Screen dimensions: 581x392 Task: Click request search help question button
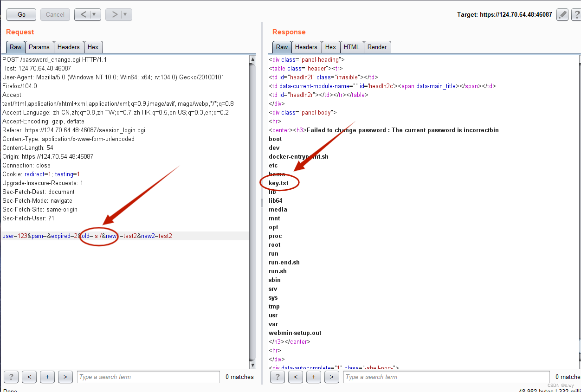click(x=11, y=377)
